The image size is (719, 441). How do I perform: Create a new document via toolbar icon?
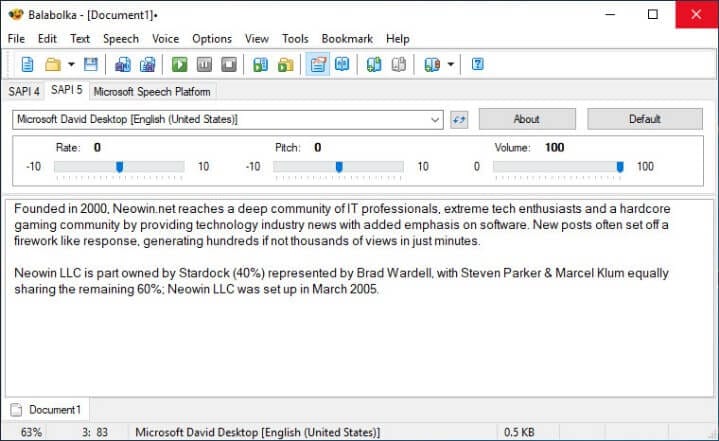pos(28,64)
